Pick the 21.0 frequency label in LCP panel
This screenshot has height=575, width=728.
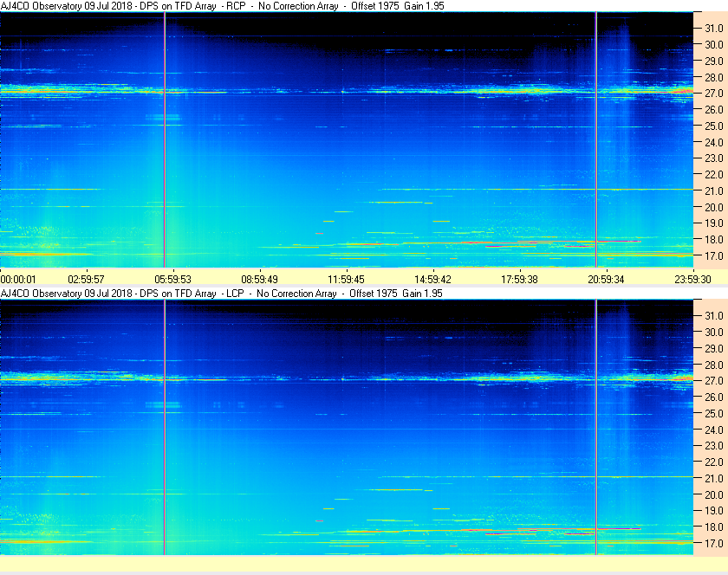714,478
